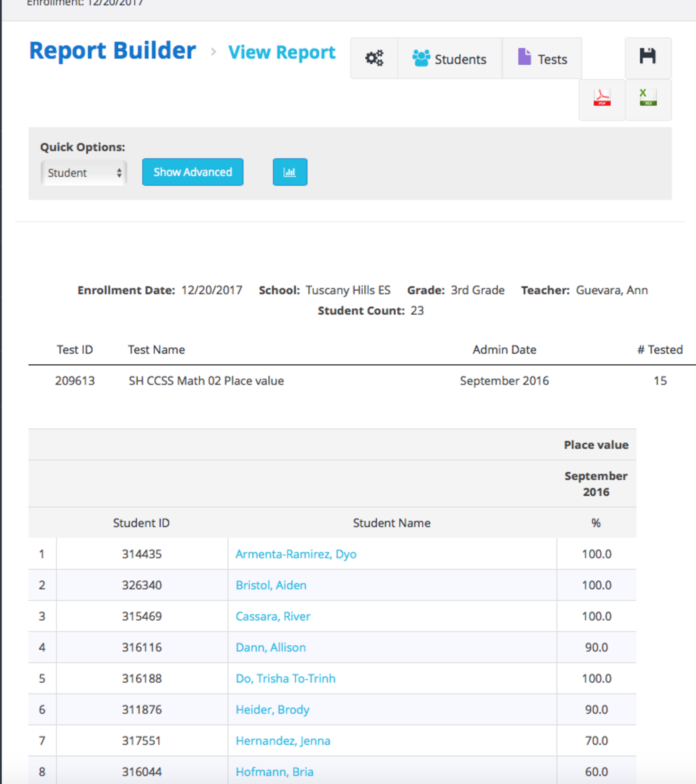The width and height of the screenshot is (696, 784).
Task: Save report with floppy disk icon
Action: click(648, 57)
